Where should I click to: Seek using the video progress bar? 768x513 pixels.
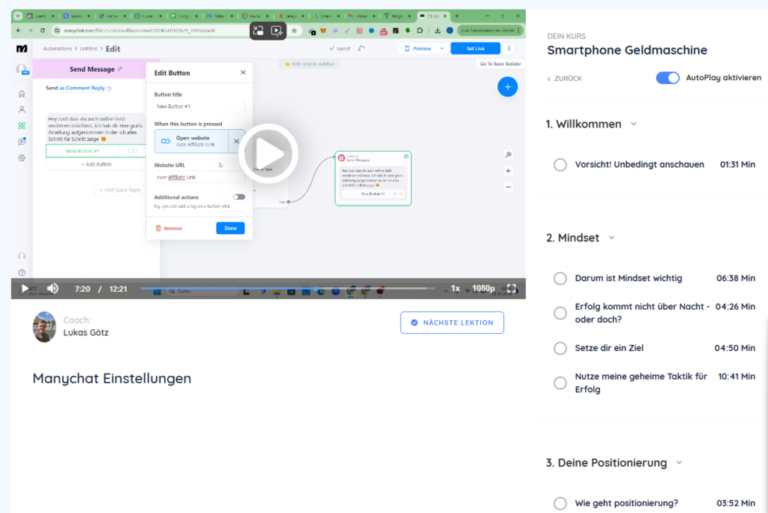288,289
